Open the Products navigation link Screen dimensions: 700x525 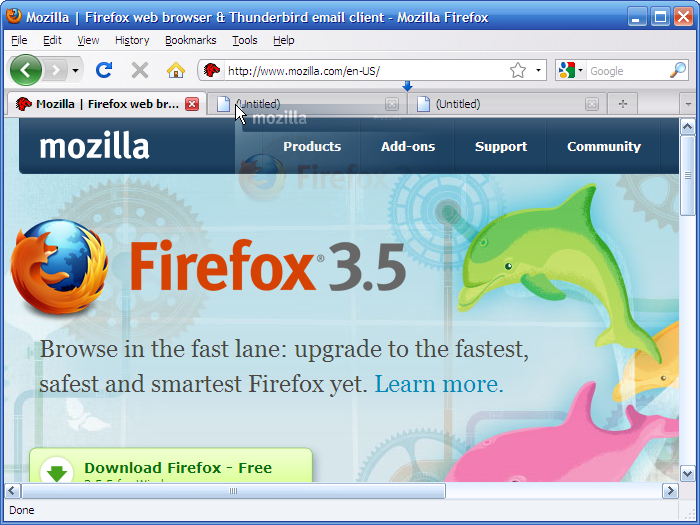[x=312, y=146]
